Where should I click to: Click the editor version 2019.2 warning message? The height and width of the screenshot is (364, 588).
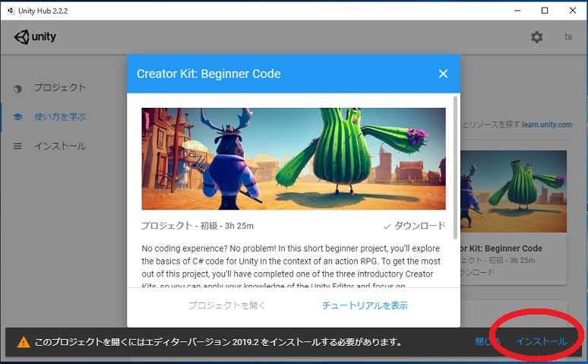click(x=218, y=342)
